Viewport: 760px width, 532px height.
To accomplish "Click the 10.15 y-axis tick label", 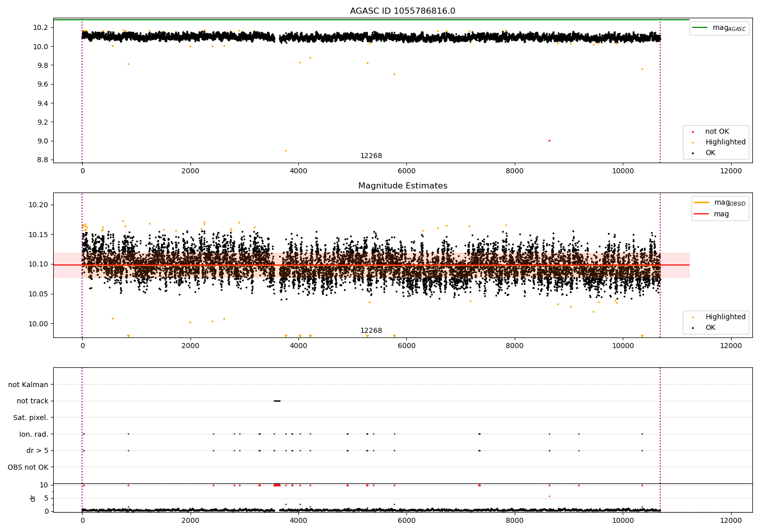I will [39, 235].
